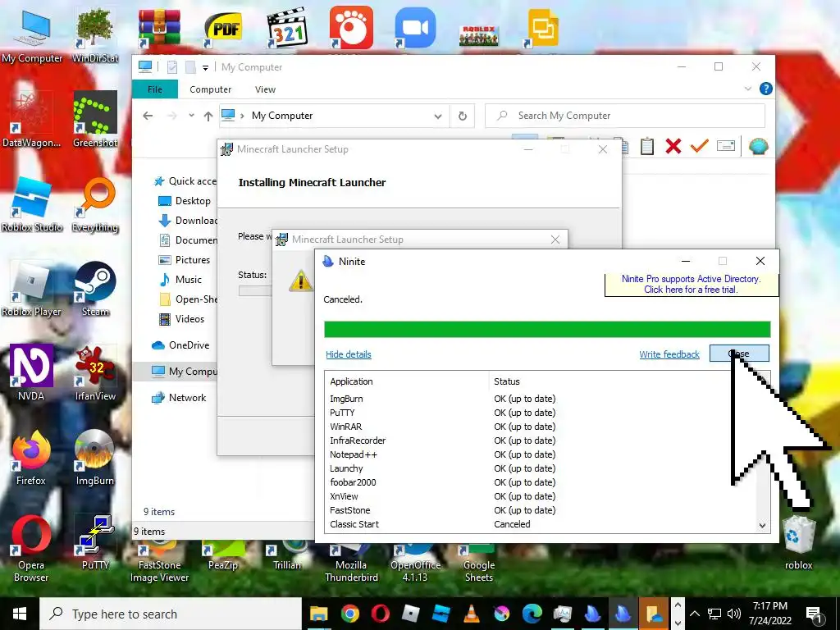Open the Steam desktop shortcut
840x630 pixels.
pos(95,289)
